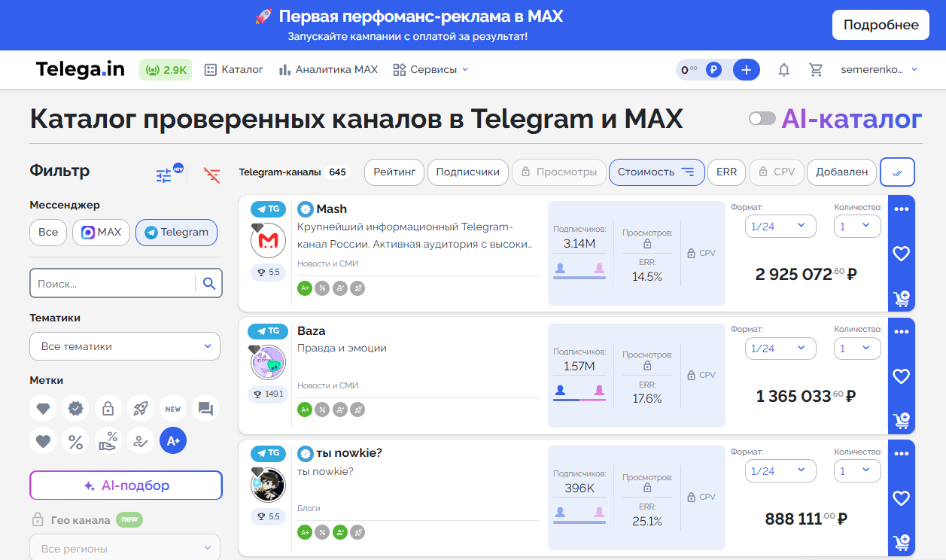Open the Каталог menu item
This screenshot has height=560, width=946.
click(x=234, y=69)
